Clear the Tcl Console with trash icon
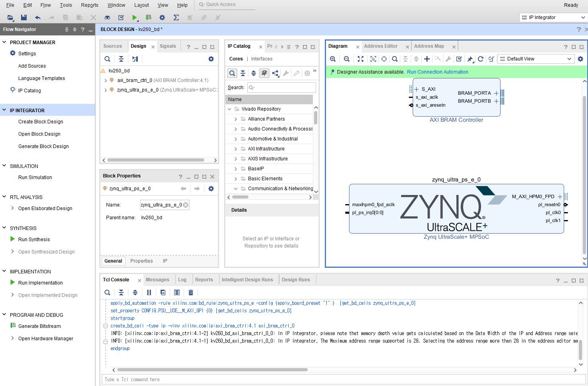 [191, 292]
